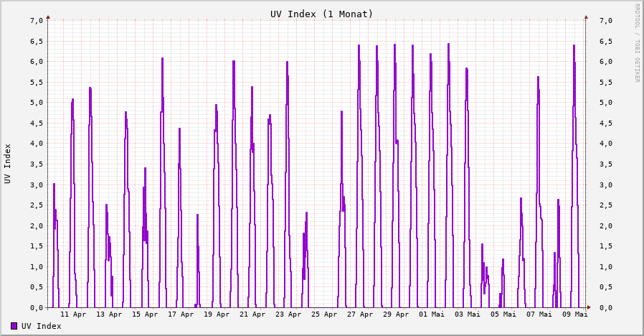Screen dimensions: 644x336
Task: Click the purple UV Index legend swatch
Action: pos(14,326)
